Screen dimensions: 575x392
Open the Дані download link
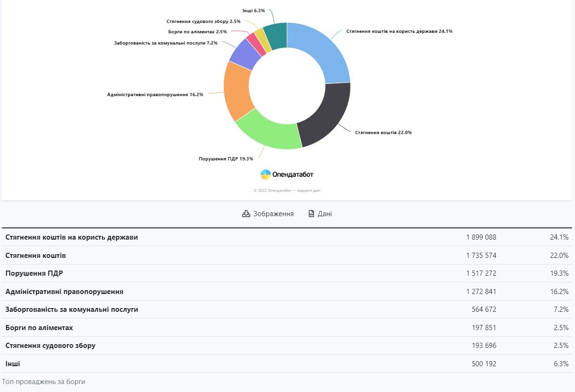324,214
